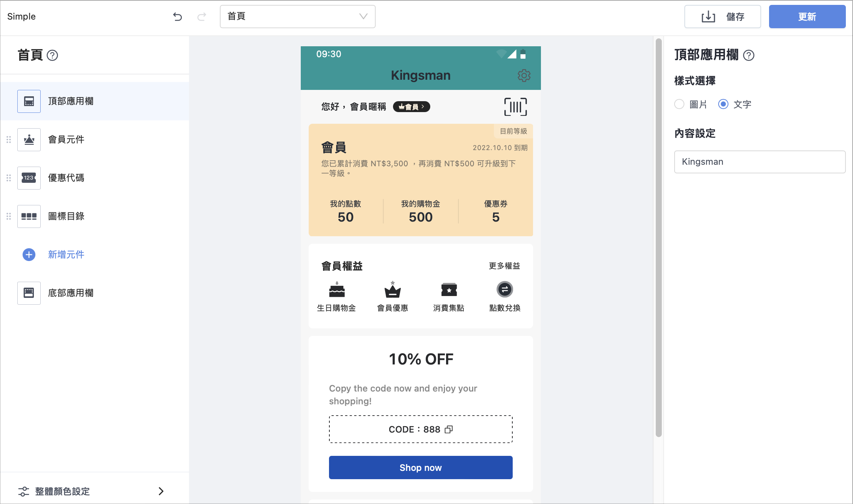Click the redo arrow icon
The width and height of the screenshot is (853, 504).
point(202,17)
